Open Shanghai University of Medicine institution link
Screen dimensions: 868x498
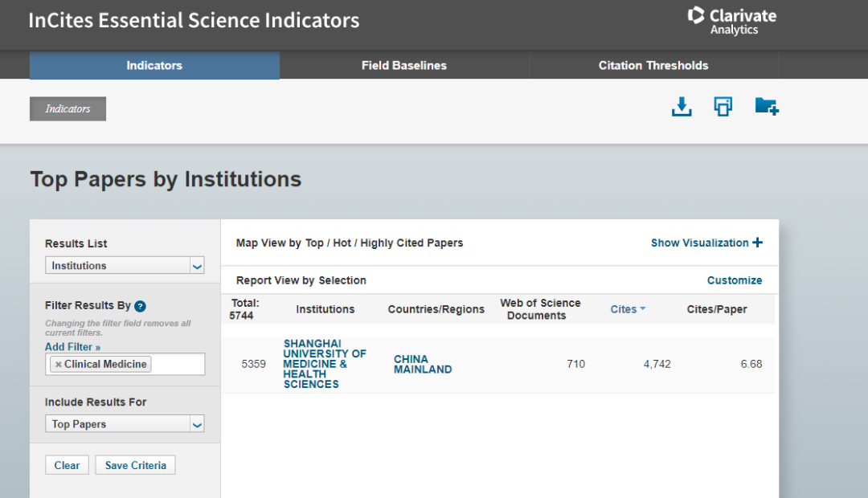[x=324, y=364]
